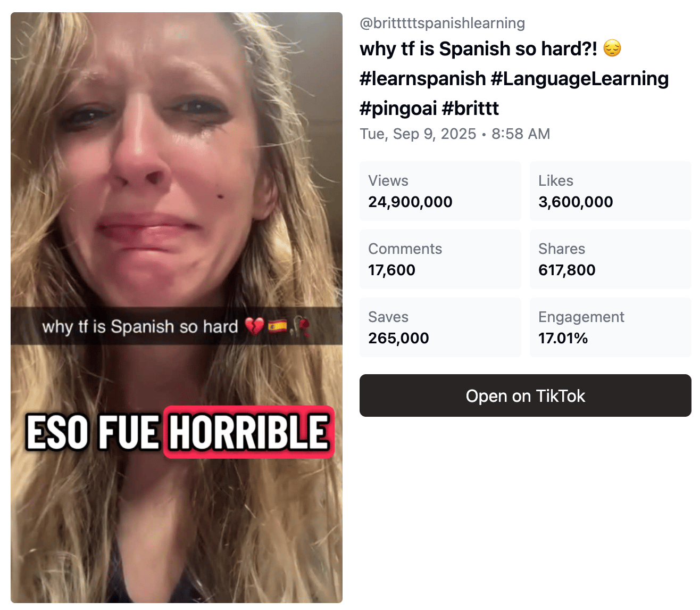Click the ESO FUE HORRIBLE subtitle overlay
The image size is (700, 610).
[180, 432]
